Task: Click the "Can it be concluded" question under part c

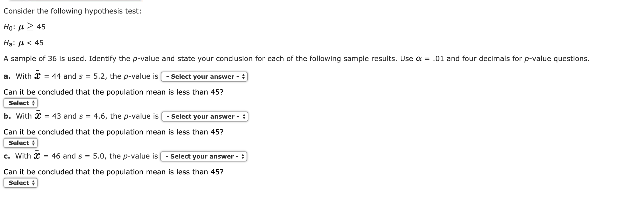Action: (x=113, y=172)
